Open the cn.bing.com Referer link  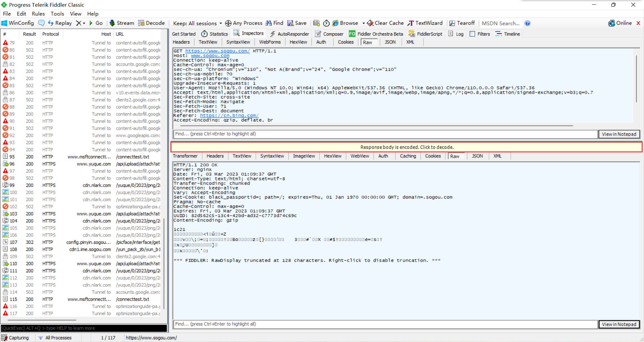click(x=229, y=115)
